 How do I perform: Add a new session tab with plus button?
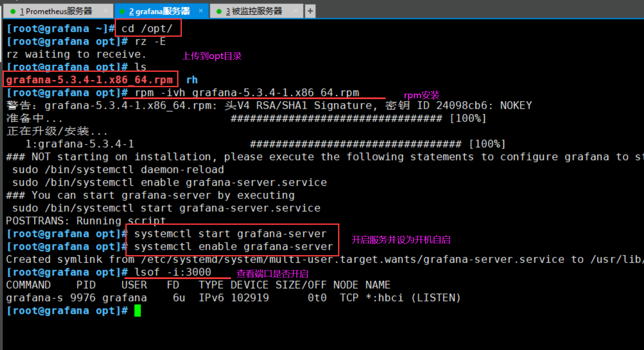click(310, 11)
